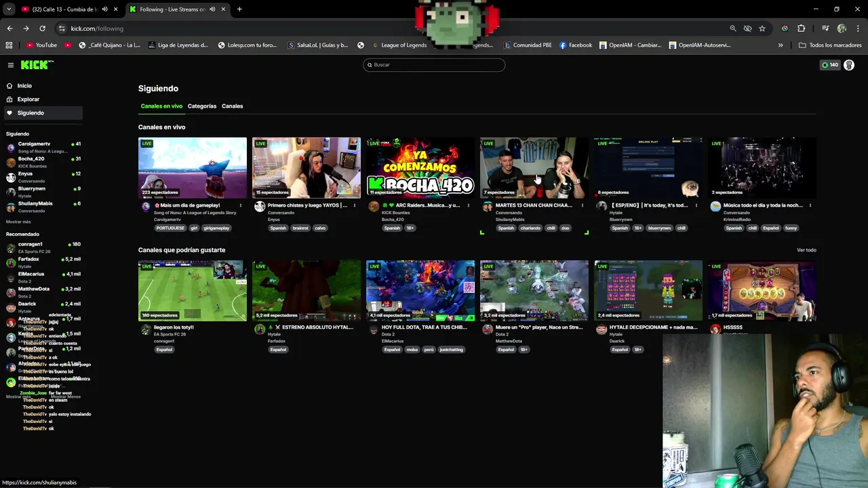This screenshot has height=488, width=868.
Task: Open the user profile avatar menu
Action: 849,65
